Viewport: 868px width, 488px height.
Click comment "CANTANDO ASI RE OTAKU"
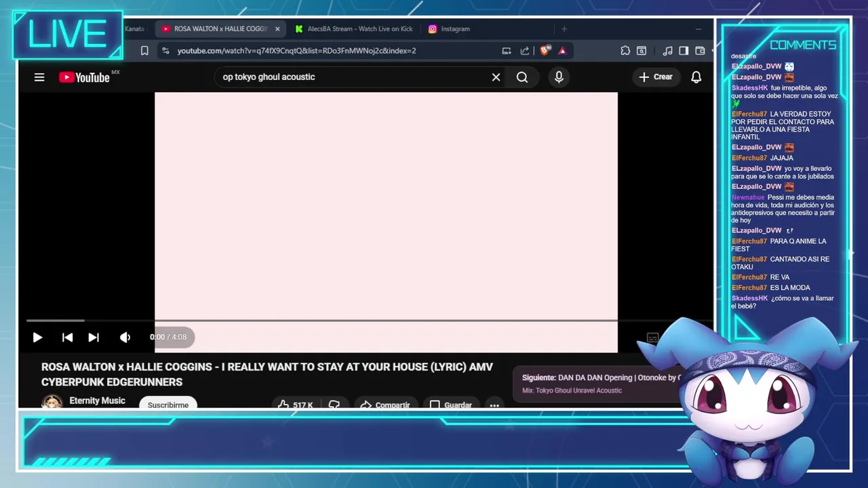click(781, 263)
